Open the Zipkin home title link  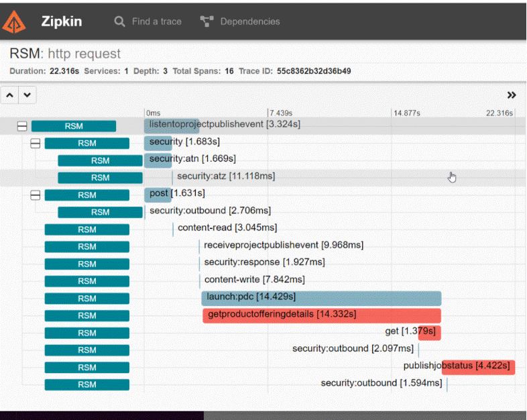click(62, 21)
